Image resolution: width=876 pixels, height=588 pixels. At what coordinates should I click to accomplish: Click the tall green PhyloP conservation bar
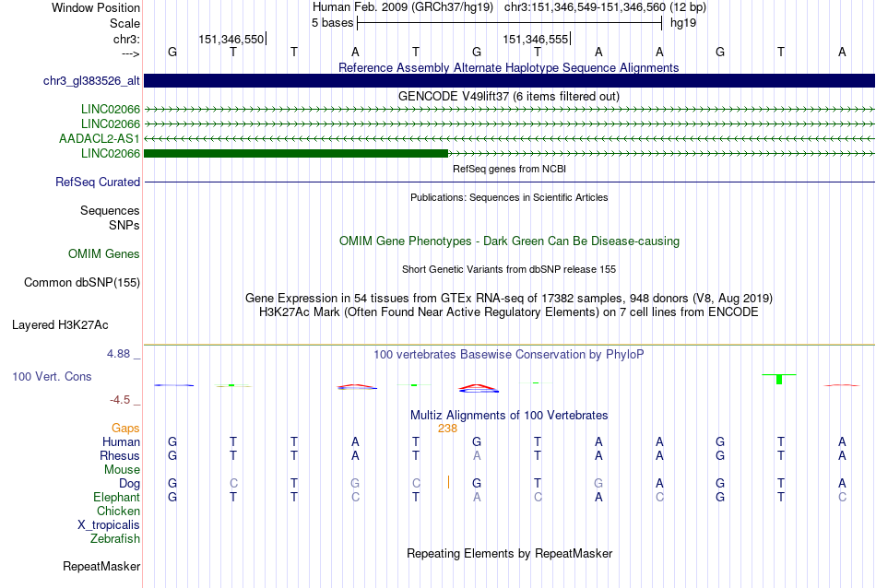[779, 379]
